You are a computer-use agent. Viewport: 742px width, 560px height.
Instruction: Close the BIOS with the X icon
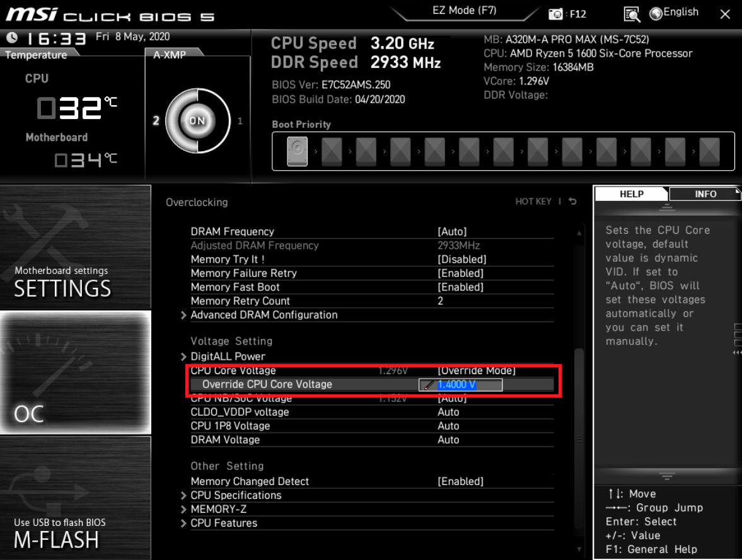[x=725, y=14]
